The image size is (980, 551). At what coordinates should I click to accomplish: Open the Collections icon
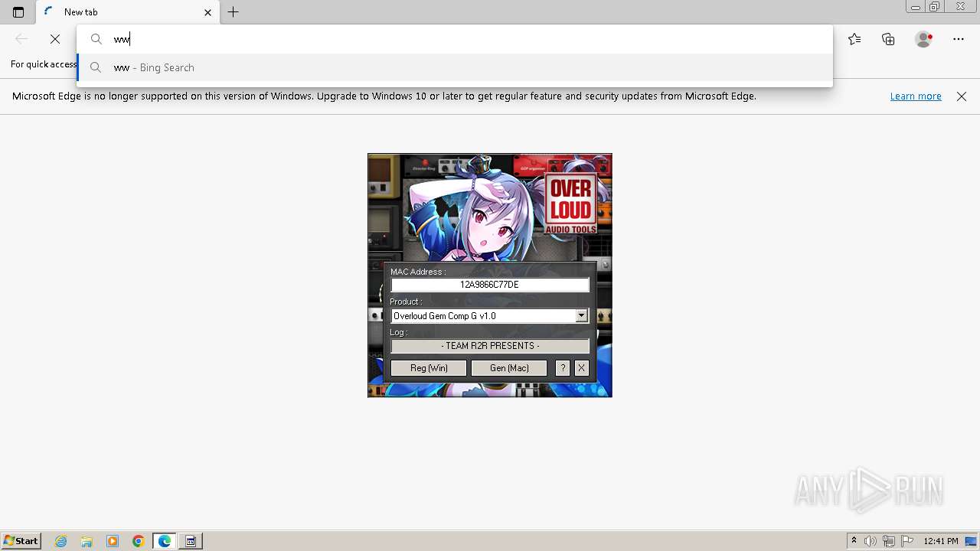[x=888, y=39]
